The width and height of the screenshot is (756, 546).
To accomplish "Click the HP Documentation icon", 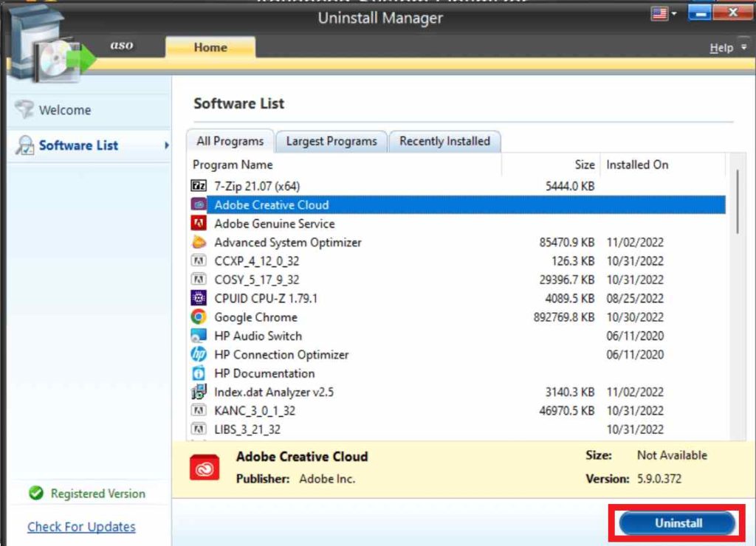I will click(x=199, y=373).
